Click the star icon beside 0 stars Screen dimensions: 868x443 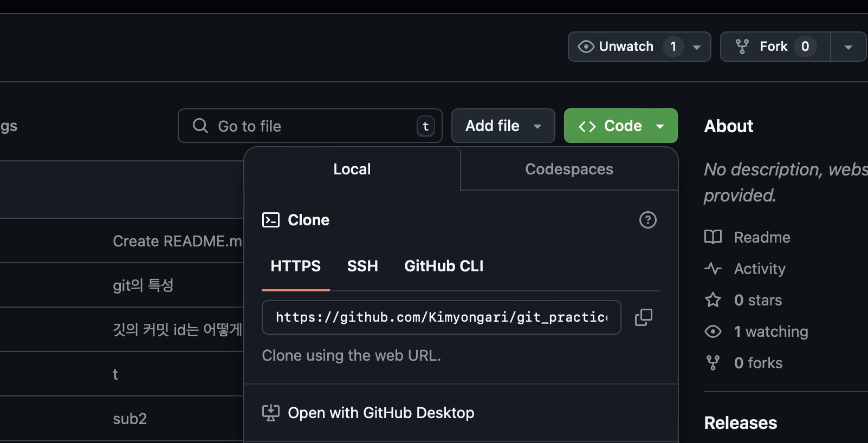pyautogui.click(x=713, y=300)
